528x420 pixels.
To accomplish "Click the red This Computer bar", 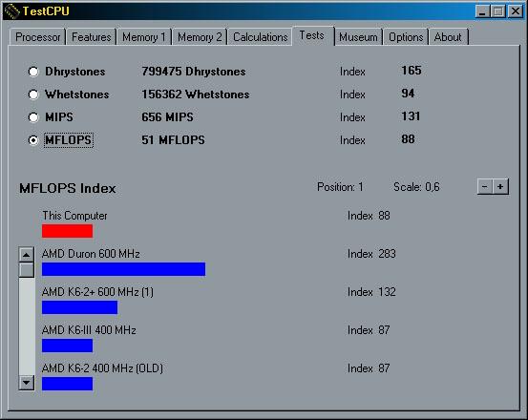I will [x=68, y=231].
